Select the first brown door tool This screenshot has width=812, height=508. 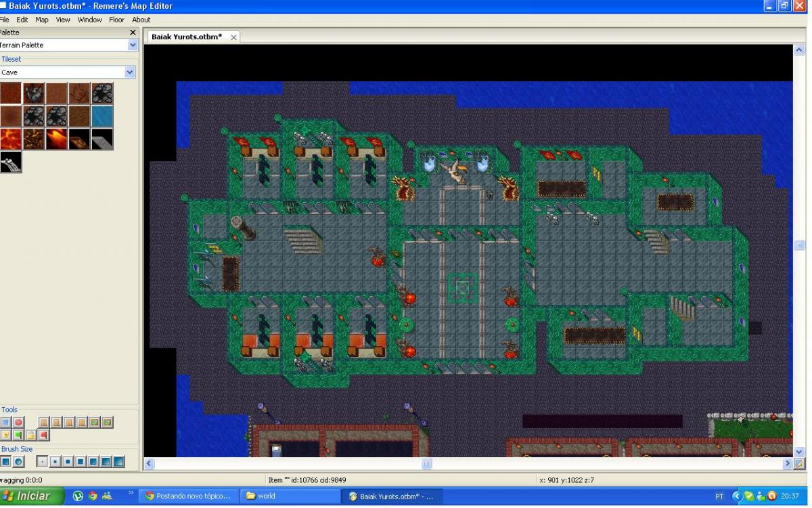44,422
